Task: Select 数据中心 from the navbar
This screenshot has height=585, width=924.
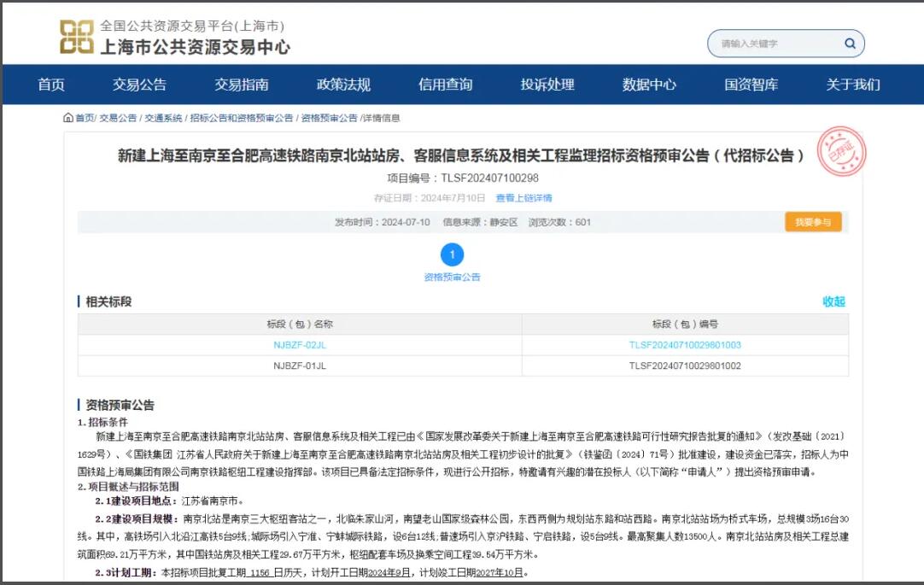Action: (649, 85)
